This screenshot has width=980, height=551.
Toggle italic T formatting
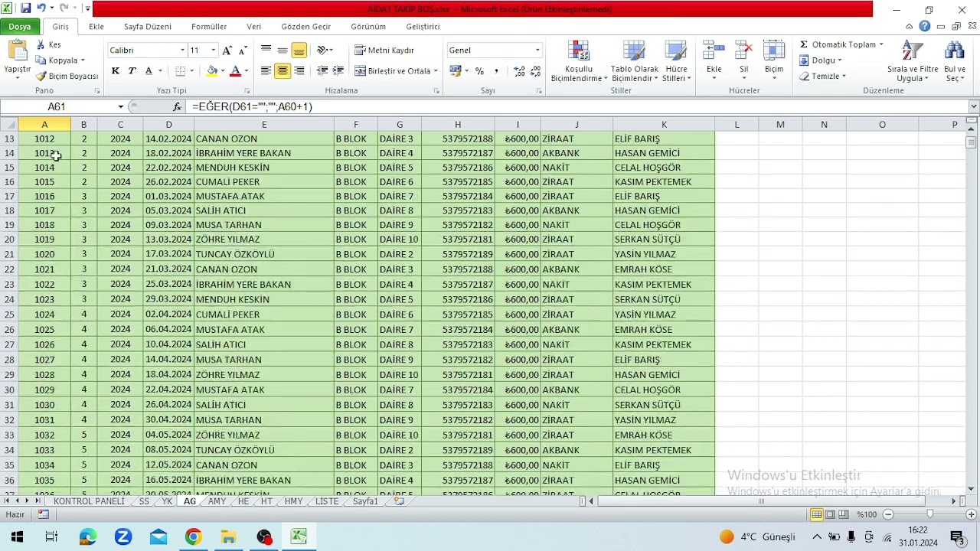click(x=132, y=71)
